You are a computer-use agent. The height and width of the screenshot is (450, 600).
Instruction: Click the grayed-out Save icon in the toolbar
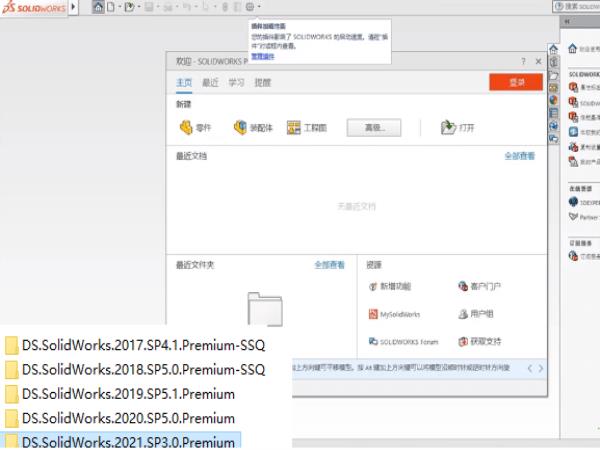pos(149,7)
